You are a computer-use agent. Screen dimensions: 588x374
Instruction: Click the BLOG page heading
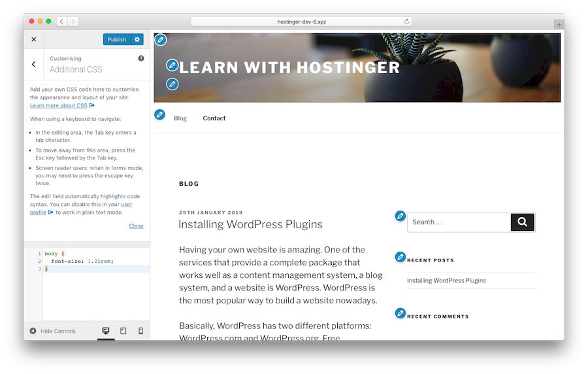point(189,184)
